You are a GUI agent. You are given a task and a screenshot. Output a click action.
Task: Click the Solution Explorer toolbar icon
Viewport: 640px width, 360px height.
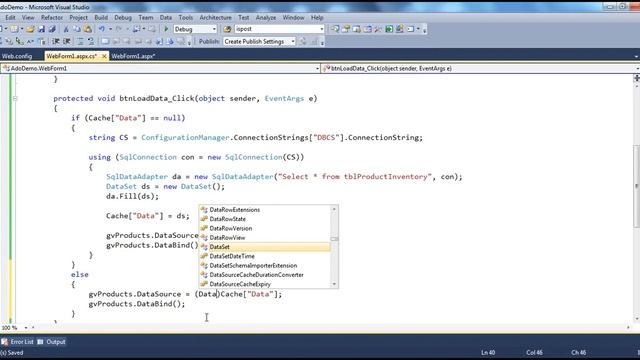(335, 29)
